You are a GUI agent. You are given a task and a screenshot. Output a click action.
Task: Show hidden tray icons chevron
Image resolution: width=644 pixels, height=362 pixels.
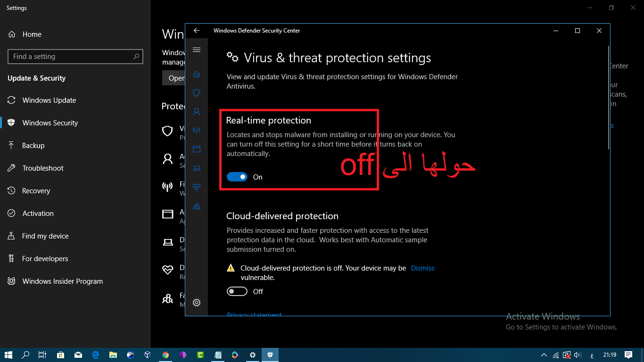coord(544,355)
